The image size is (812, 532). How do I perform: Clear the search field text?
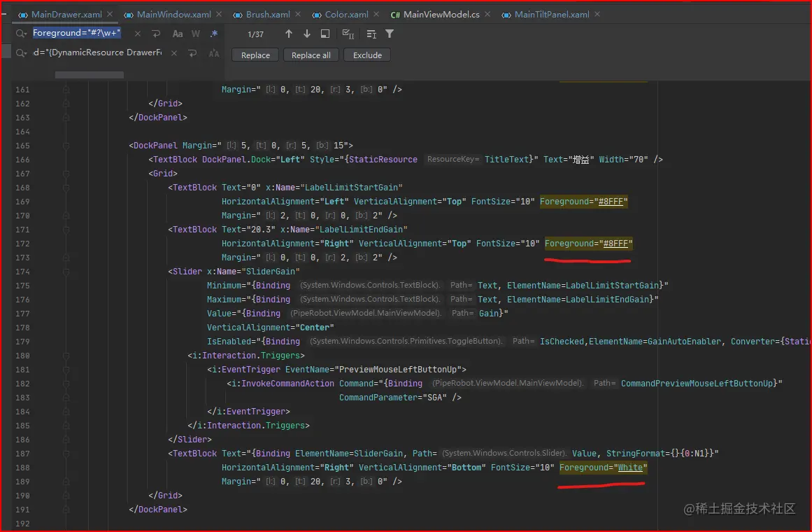pyautogui.click(x=138, y=34)
